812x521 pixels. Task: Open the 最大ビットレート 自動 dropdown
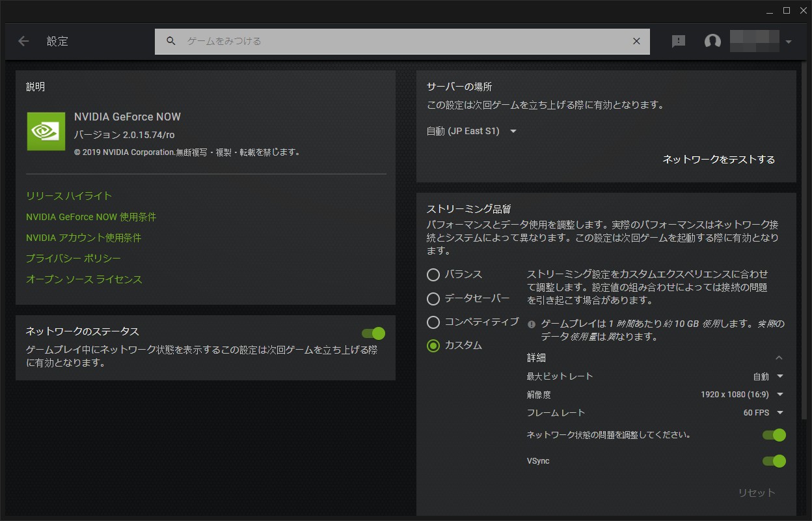pyautogui.click(x=768, y=376)
